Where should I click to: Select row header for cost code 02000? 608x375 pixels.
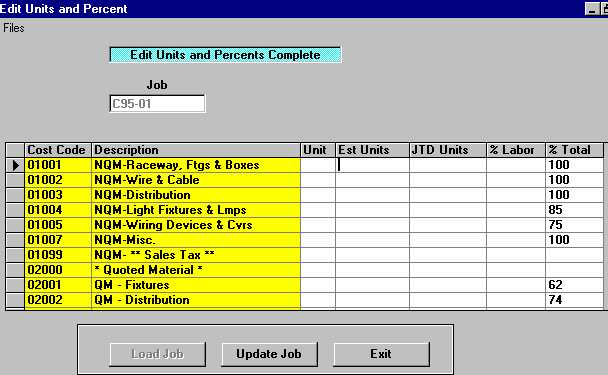coord(15,270)
